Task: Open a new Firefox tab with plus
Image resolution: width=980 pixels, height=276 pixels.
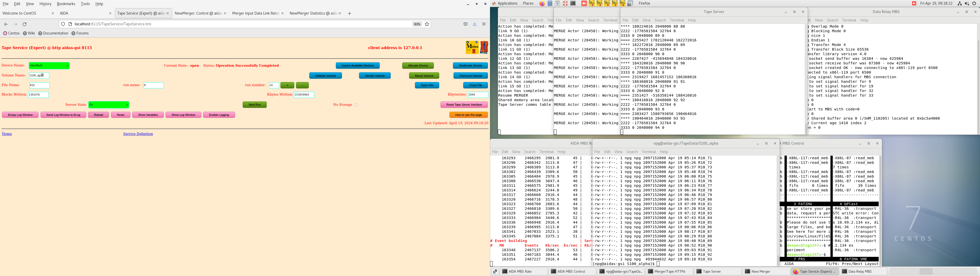Action: coord(349,13)
